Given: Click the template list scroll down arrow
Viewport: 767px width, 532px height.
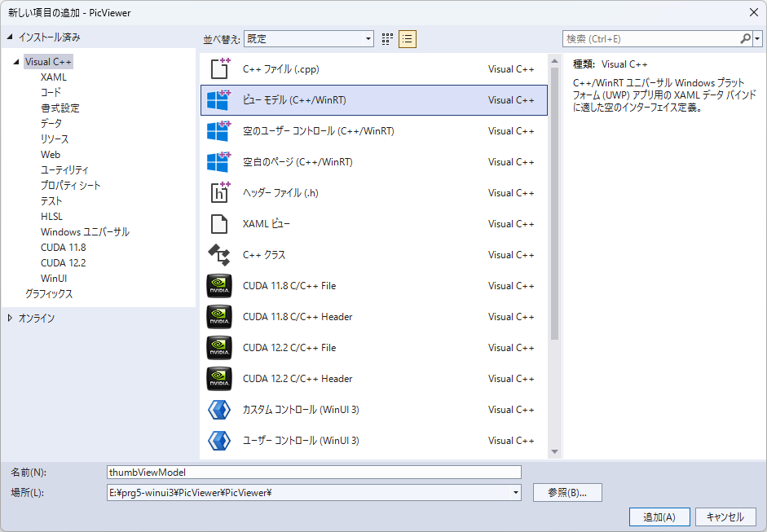Looking at the screenshot, I should 554,452.
